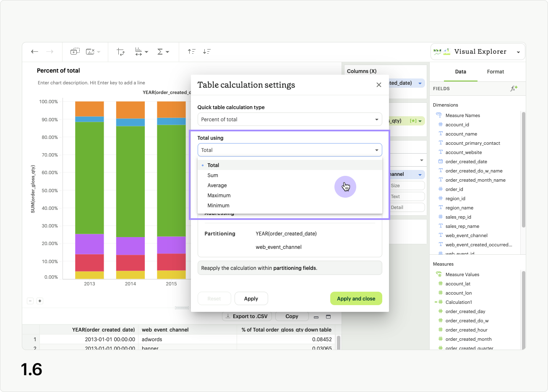Close the Table calculation settings dialog
This screenshot has height=392, width=548.
point(378,85)
